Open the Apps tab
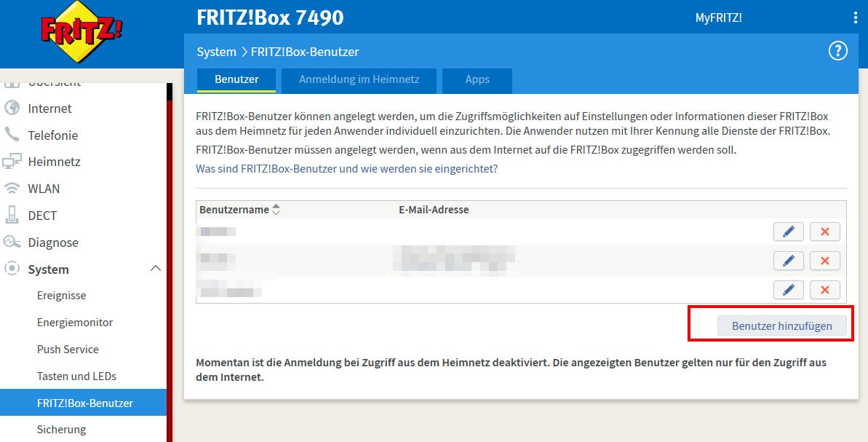Viewport: 868px width, 442px height. click(x=477, y=80)
